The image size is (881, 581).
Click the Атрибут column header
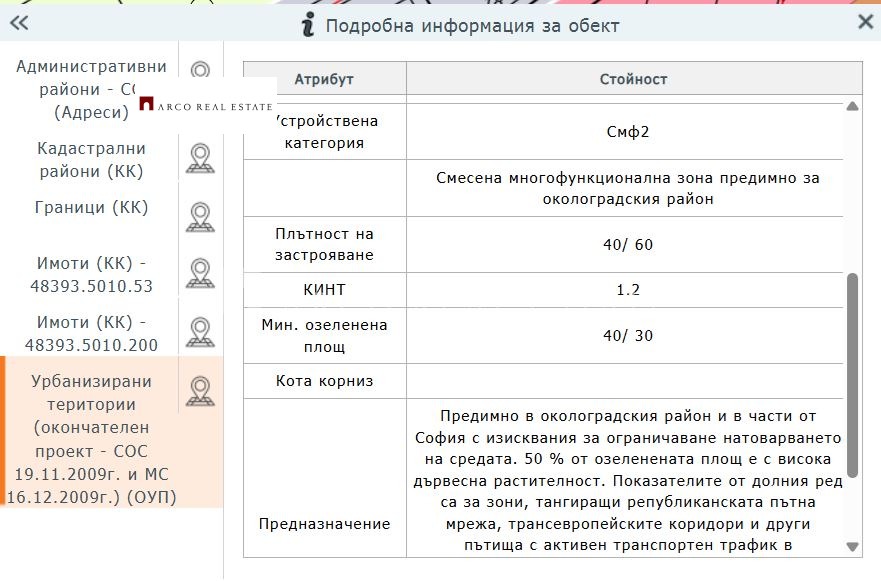[x=323, y=78]
